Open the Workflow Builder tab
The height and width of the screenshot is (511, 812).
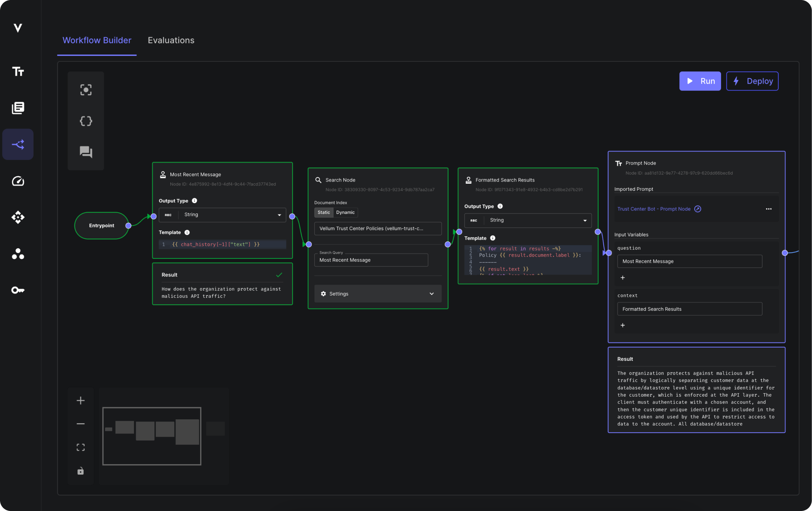click(x=96, y=40)
